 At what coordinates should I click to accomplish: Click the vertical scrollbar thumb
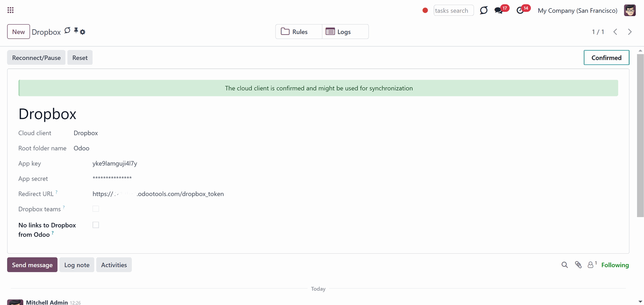point(640,136)
